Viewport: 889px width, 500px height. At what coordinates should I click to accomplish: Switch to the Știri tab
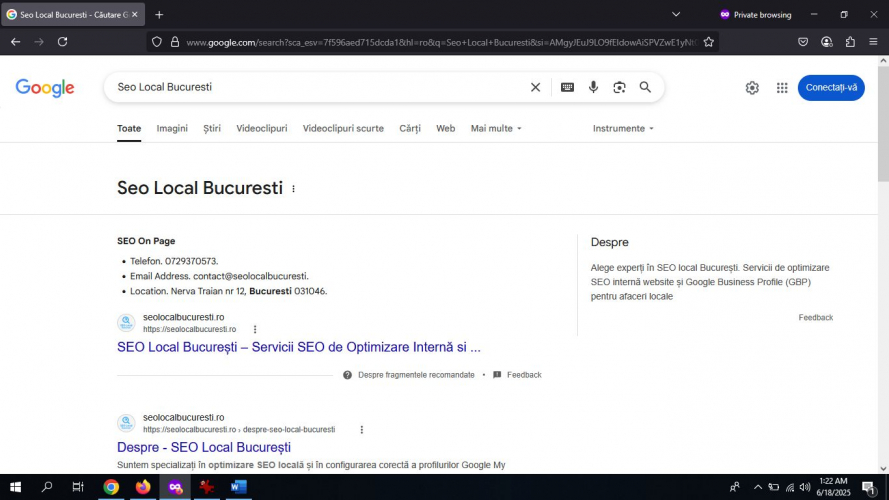(212, 129)
